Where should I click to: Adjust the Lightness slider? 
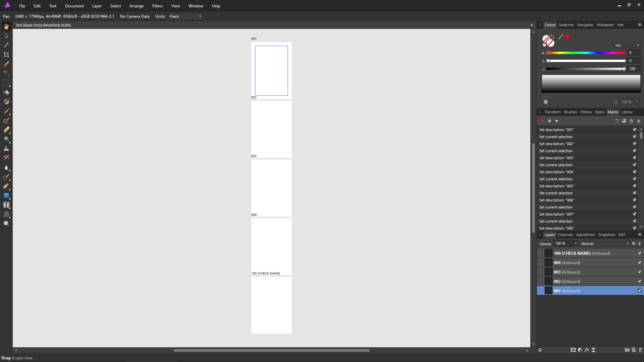[586, 69]
